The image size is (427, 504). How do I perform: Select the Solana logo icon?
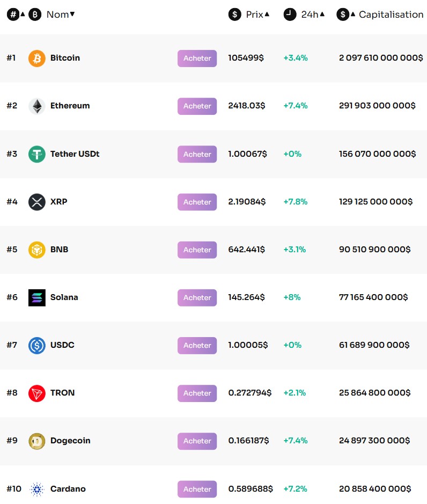tap(36, 297)
